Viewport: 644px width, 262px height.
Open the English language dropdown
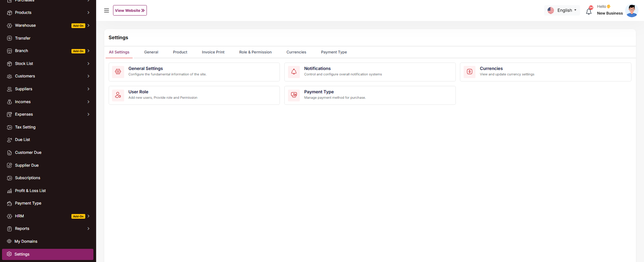562,10
